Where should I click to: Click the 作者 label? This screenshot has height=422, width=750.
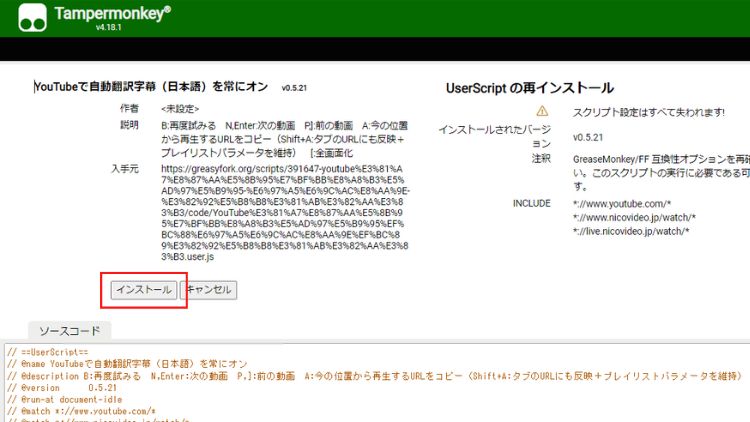(129, 109)
